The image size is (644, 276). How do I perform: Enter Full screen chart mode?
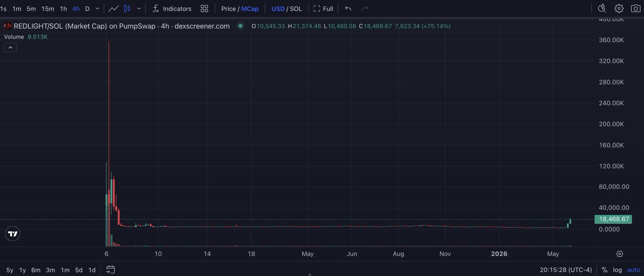[323, 9]
